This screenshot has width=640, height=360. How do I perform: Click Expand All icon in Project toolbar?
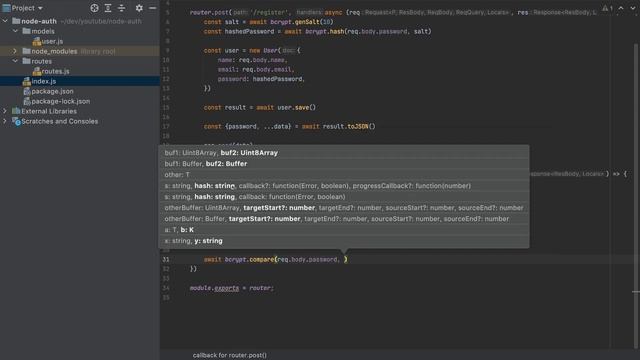[108, 8]
